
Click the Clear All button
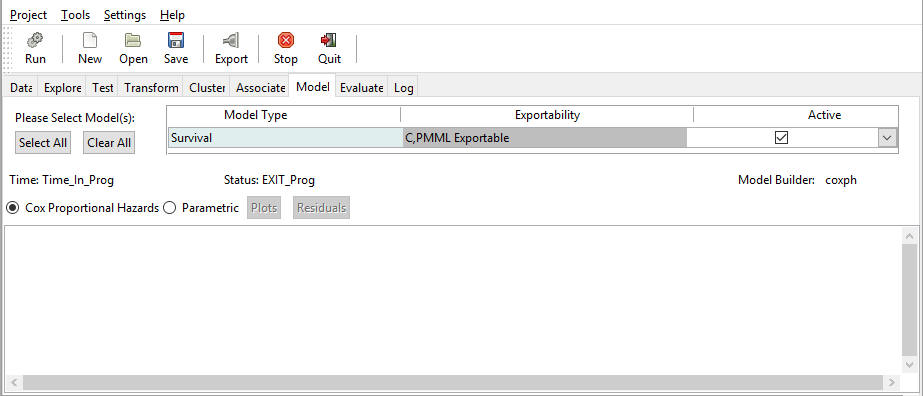tap(109, 143)
